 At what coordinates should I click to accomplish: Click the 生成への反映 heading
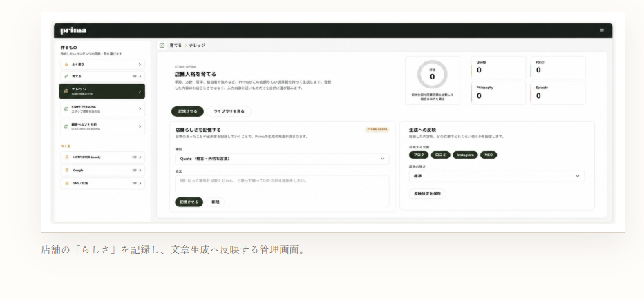coord(422,130)
